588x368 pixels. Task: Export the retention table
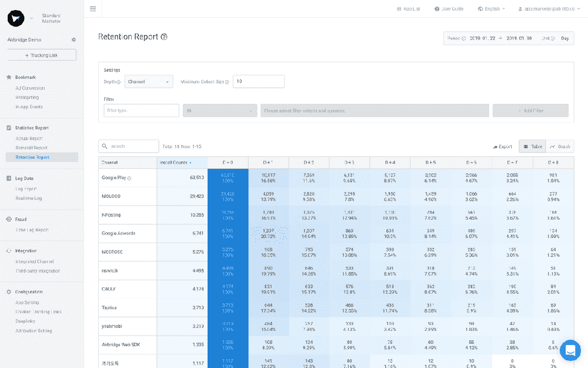[x=503, y=147]
